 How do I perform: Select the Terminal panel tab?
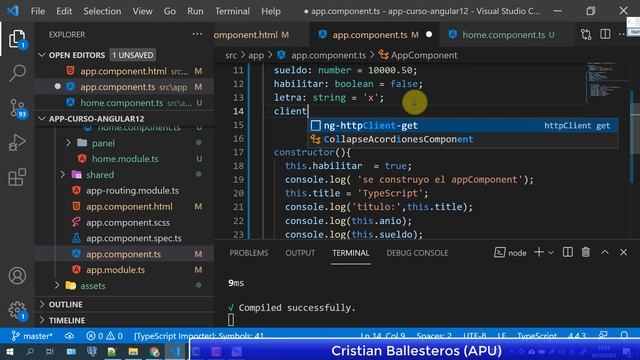[x=351, y=253]
